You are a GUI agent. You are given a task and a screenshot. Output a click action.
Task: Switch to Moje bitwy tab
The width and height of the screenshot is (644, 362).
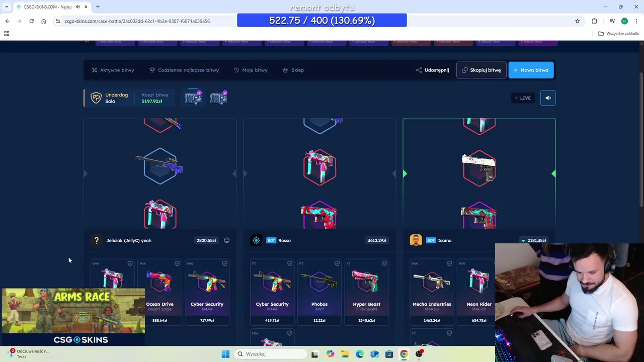pos(251,70)
